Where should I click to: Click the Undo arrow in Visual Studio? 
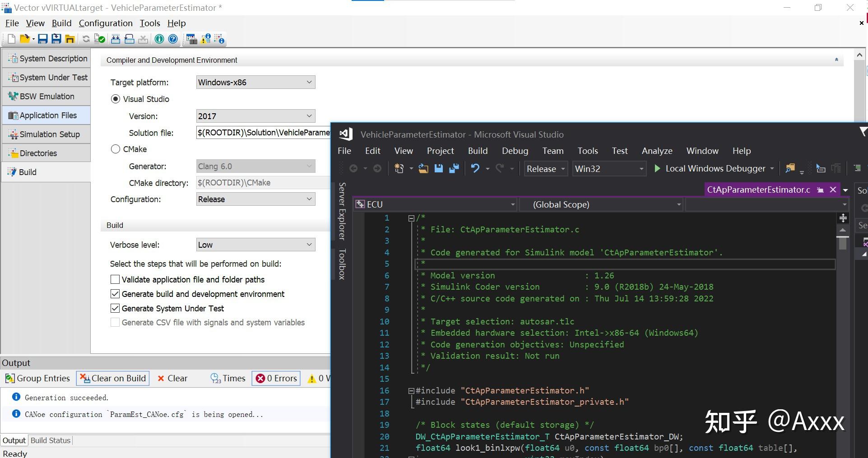tap(475, 168)
